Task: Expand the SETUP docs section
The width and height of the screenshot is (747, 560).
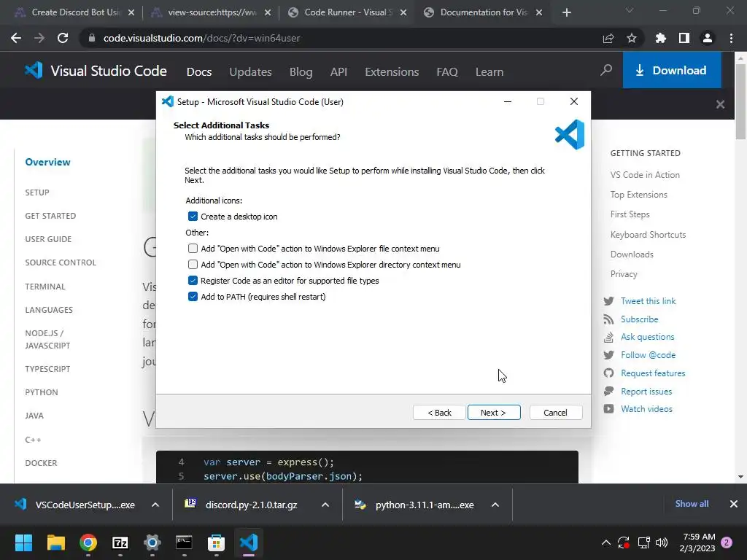Action: (x=37, y=192)
